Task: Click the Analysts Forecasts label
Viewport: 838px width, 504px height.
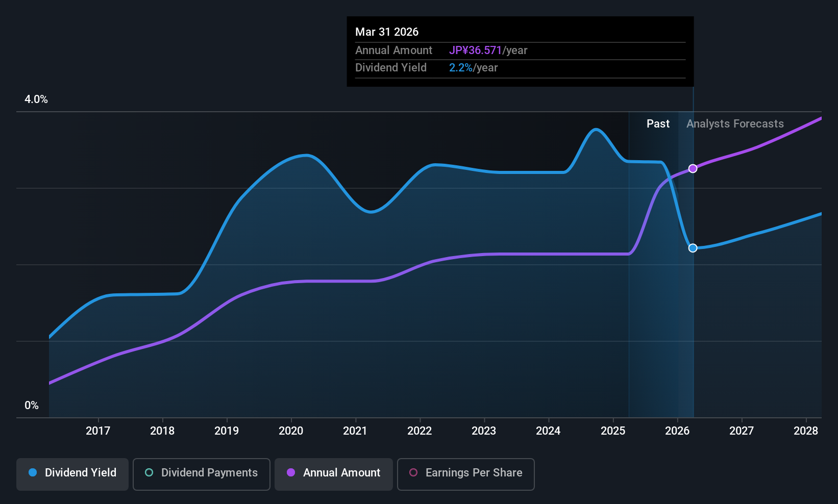Action: (735, 124)
